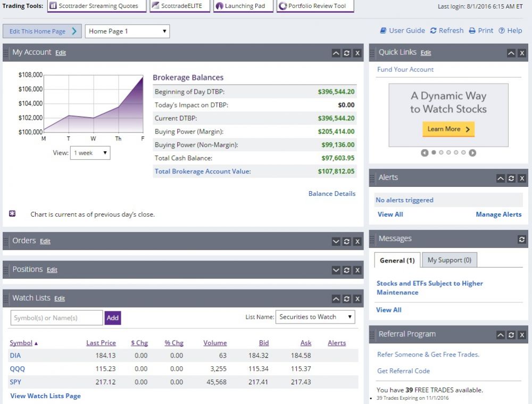Click the page Refresh link
This screenshot has height=404, width=532.
[446, 31]
